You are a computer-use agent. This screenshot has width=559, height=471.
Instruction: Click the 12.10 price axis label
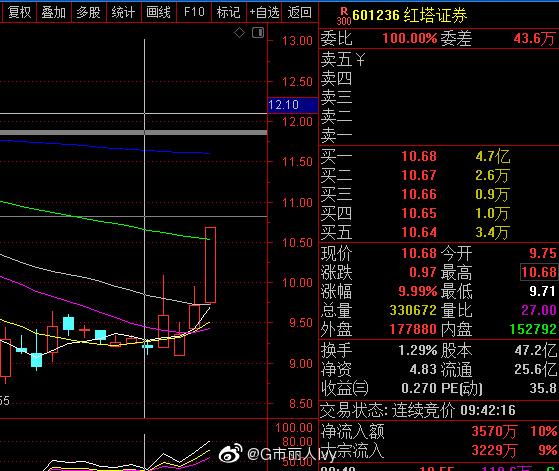click(x=292, y=105)
